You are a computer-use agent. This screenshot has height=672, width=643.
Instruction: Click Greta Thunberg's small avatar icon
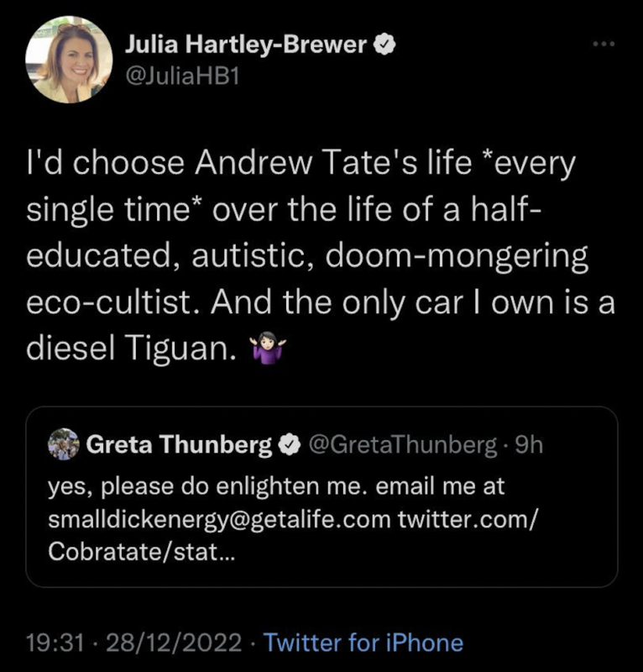(x=64, y=444)
